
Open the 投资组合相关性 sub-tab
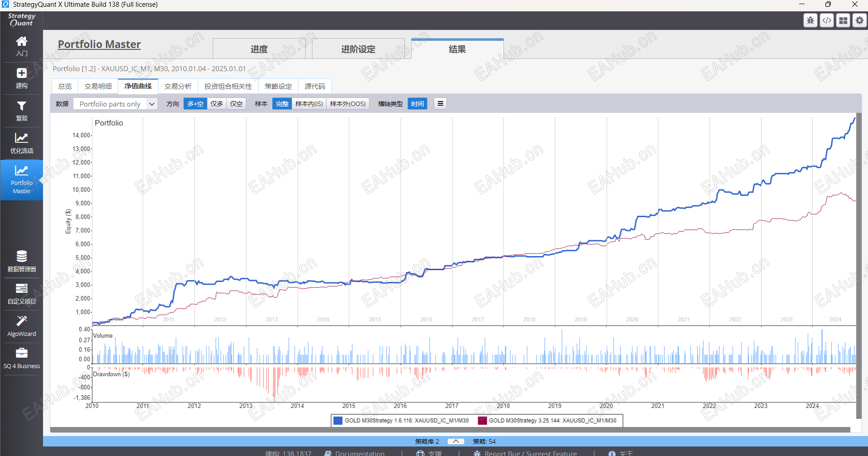[x=228, y=86]
